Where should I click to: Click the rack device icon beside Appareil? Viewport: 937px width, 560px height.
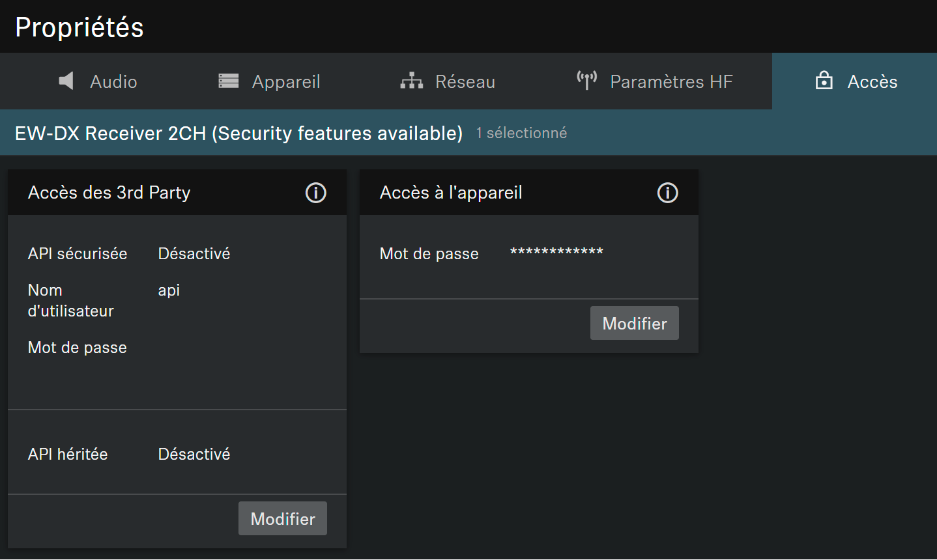point(228,81)
